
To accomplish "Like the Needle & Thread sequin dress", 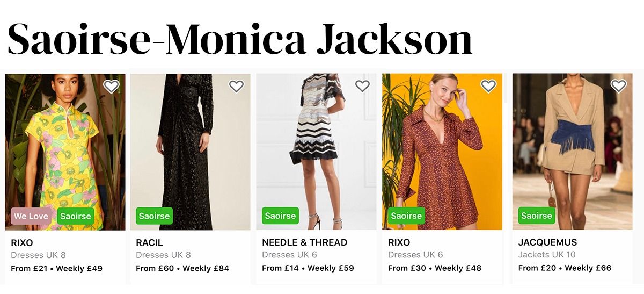I will (362, 86).
